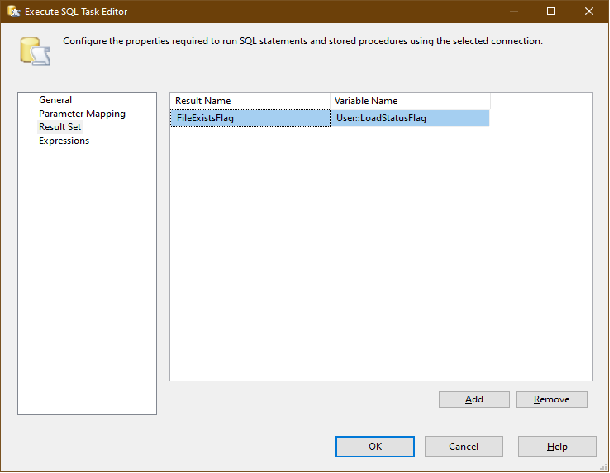Select the Result Set page
The image size is (610, 473).
[60, 127]
